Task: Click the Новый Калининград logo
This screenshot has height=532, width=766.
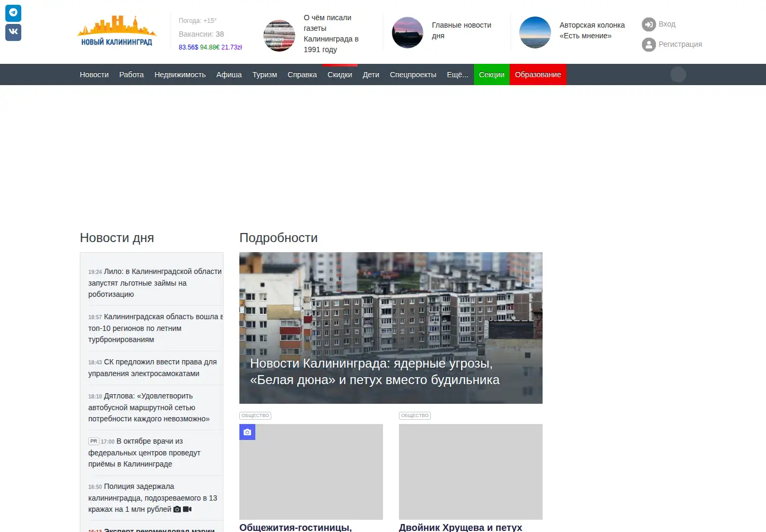Action: point(116,31)
